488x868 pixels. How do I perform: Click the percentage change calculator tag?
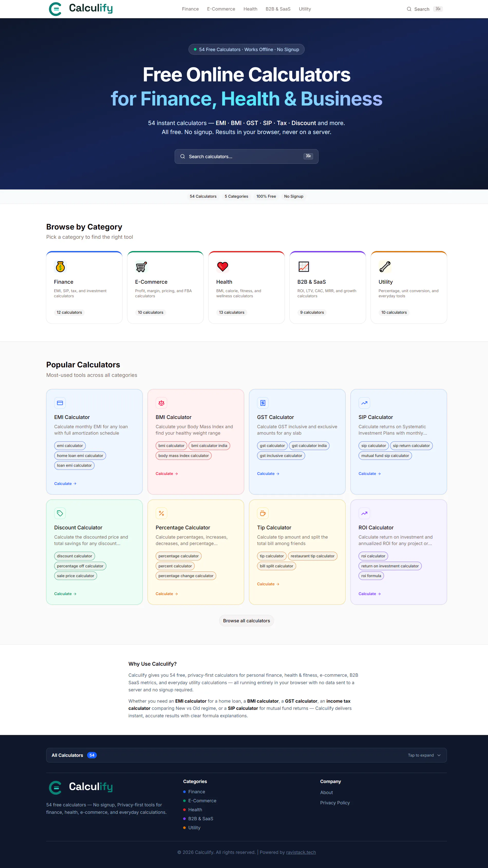186,576
